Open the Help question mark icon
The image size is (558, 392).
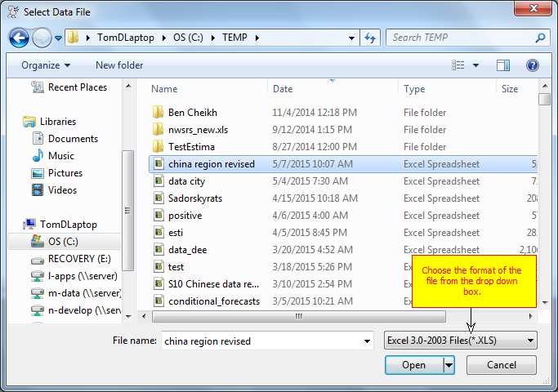(x=532, y=65)
